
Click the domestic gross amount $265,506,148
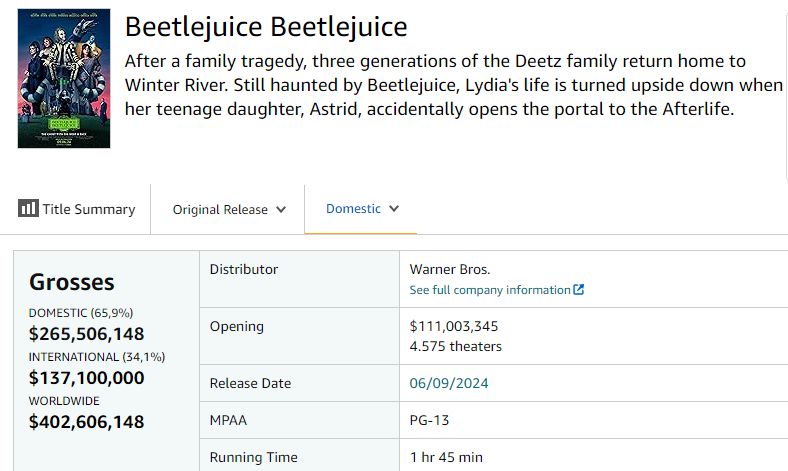click(86, 334)
